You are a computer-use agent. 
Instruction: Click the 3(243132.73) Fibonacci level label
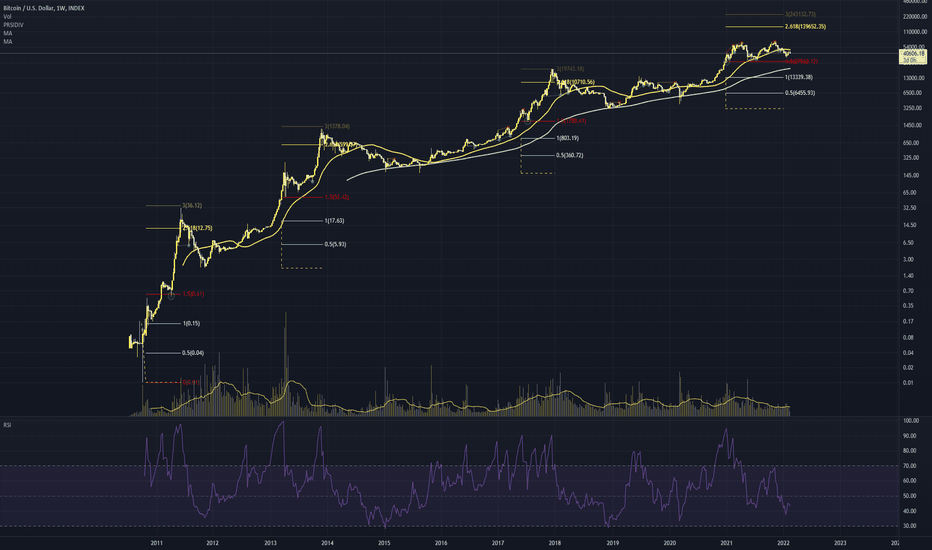click(x=800, y=14)
